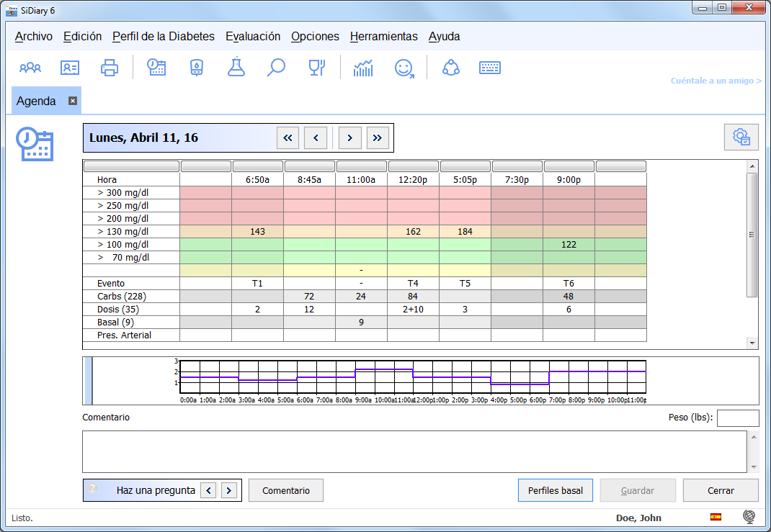771x532 pixels.
Task: Open the patients group icon in the toolbar
Action: 30,68
